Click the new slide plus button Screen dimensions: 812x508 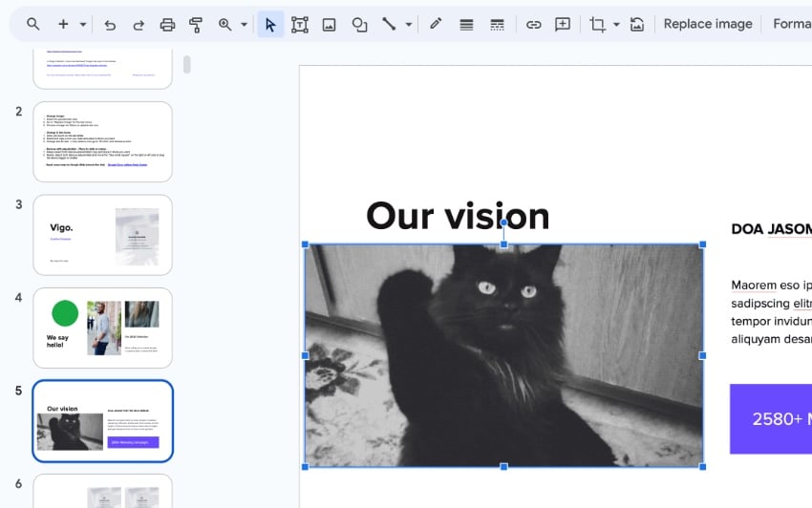pos(63,24)
